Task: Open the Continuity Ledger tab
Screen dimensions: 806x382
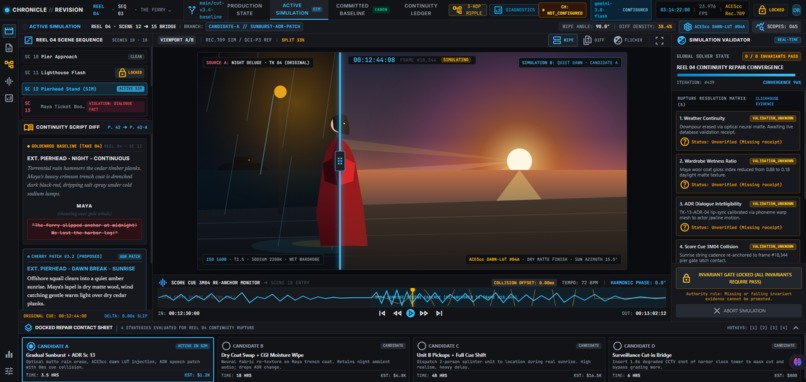Action: click(x=420, y=9)
